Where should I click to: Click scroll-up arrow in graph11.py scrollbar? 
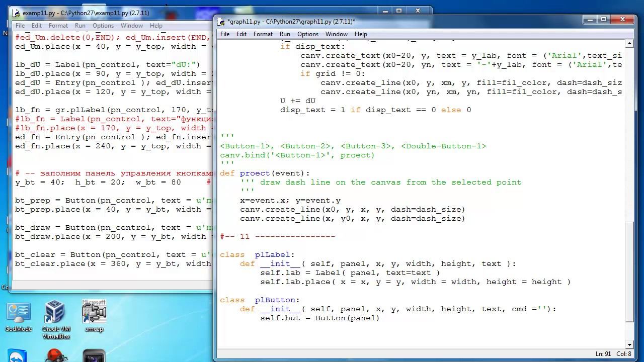click(x=629, y=44)
